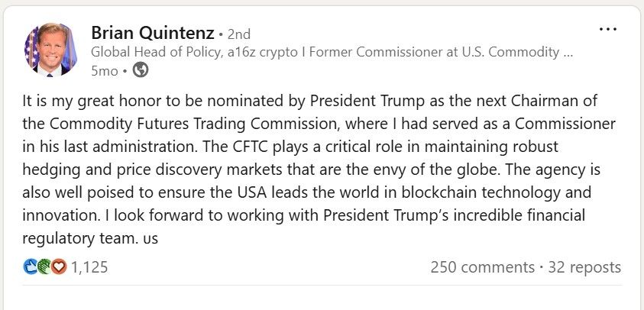This screenshot has height=310, width=644.
Task: Click the green clapping celebrate reaction icon
Action: [x=44, y=267]
